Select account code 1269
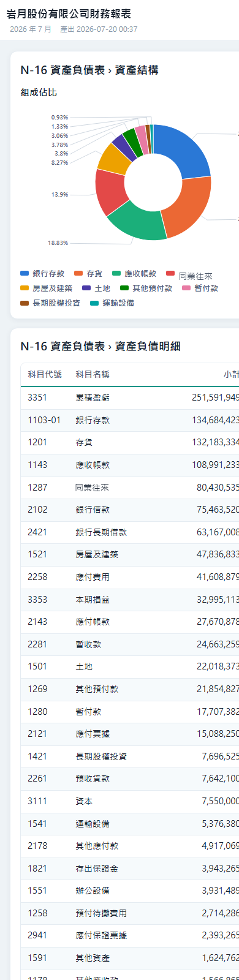The image size is (239, 980). click(x=37, y=690)
